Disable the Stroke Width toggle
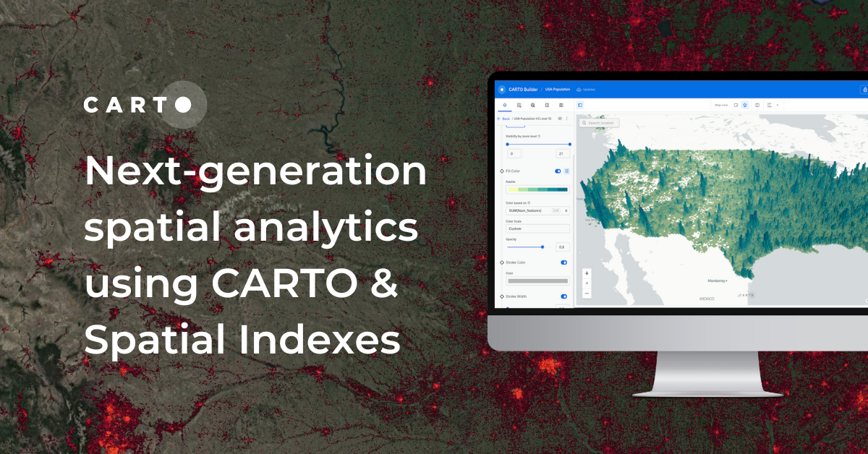 click(564, 296)
